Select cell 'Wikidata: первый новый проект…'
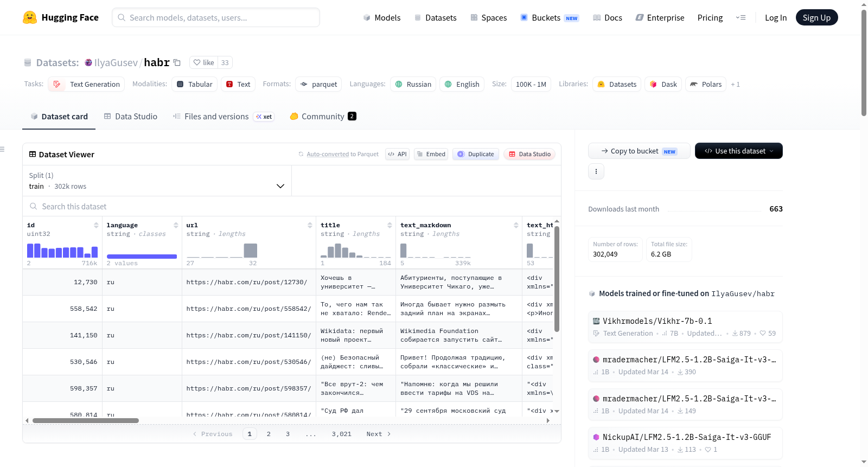868x467 pixels. (355, 335)
